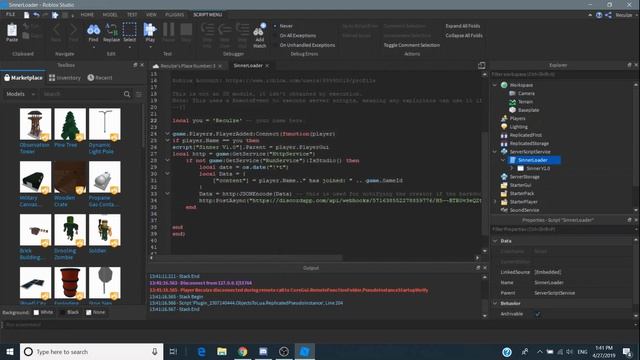
Task: Expand the Sinner V1.0 tree node
Action: [511, 168]
